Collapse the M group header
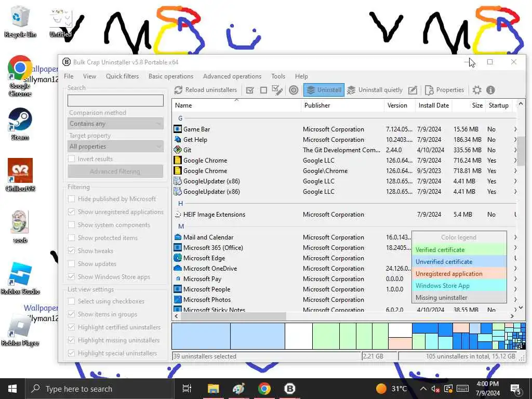532x399 pixels. click(x=181, y=227)
